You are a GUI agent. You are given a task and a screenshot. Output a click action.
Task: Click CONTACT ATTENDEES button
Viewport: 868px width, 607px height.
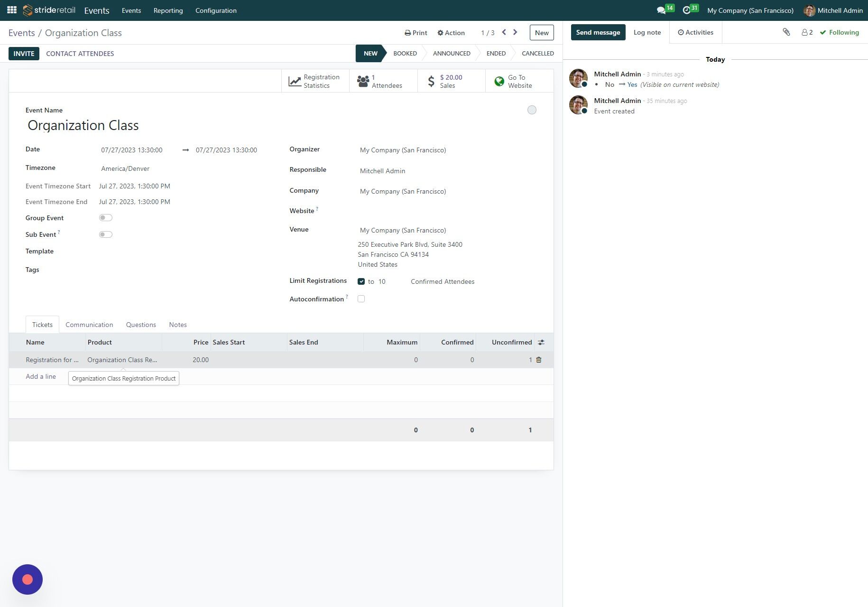click(x=80, y=54)
